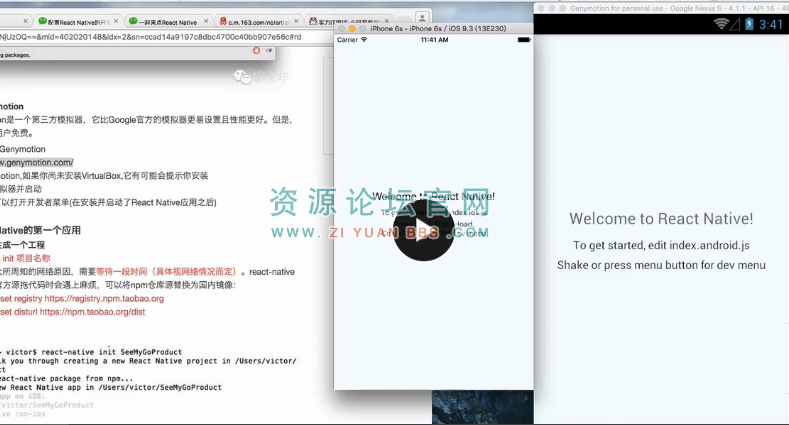Select the c.m.163.com browser tab

coord(259,22)
